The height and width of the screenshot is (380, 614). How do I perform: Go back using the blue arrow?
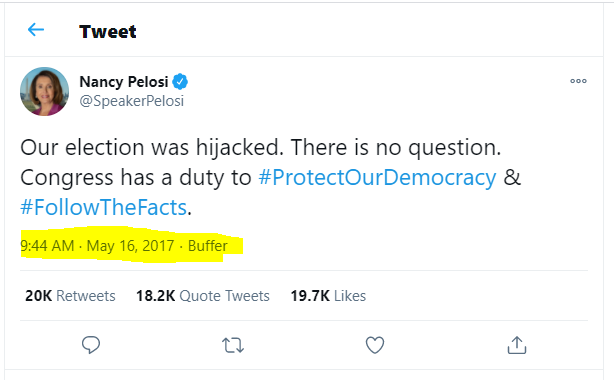pyautogui.click(x=36, y=30)
